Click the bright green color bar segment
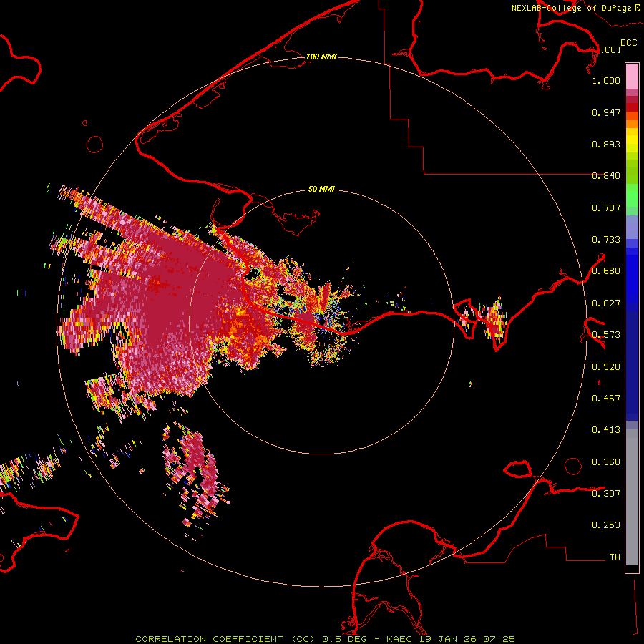Screen dimensions: 644x644 pyautogui.click(x=632, y=195)
